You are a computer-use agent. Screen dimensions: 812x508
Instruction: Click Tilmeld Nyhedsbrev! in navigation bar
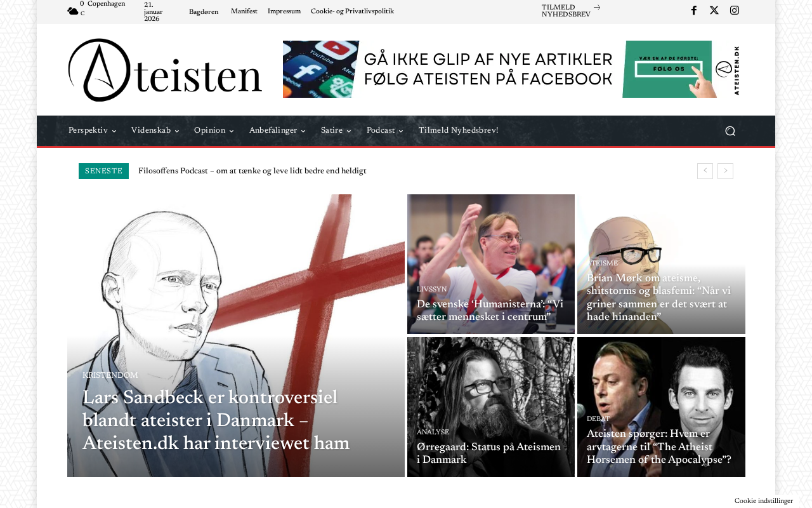pyautogui.click(x=459, y=131)
